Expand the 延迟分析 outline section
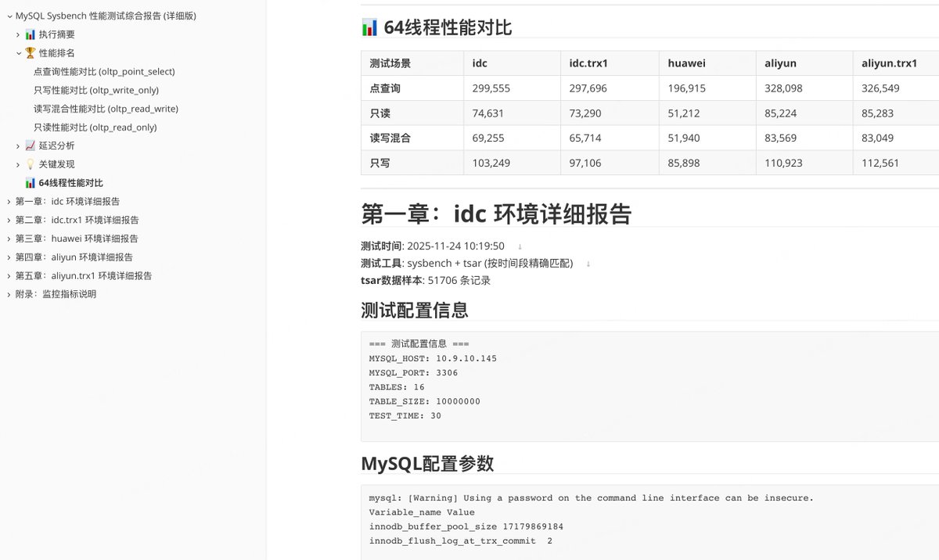Image resolution: width=939 pixels, height=560 pixels. pos(18,145)
